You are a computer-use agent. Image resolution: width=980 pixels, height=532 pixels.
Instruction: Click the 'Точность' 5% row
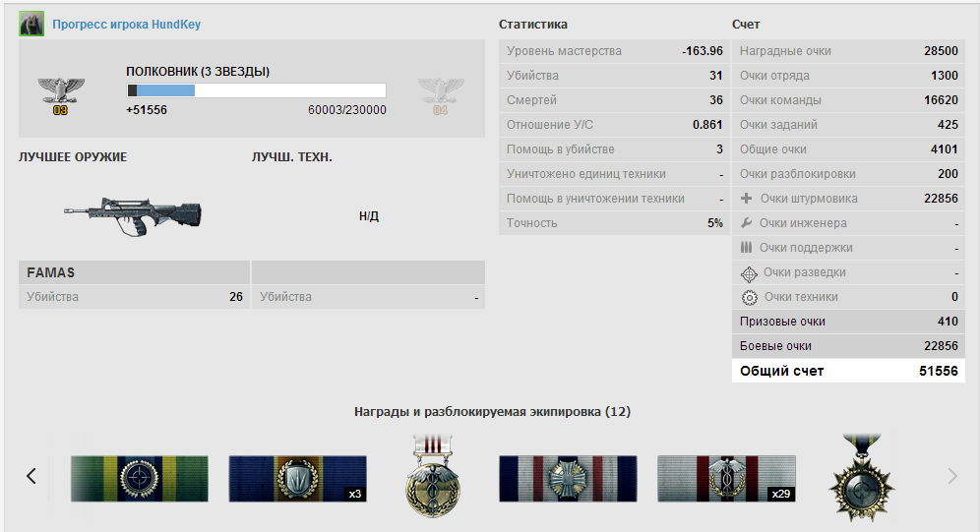click(x=614, y=223)
